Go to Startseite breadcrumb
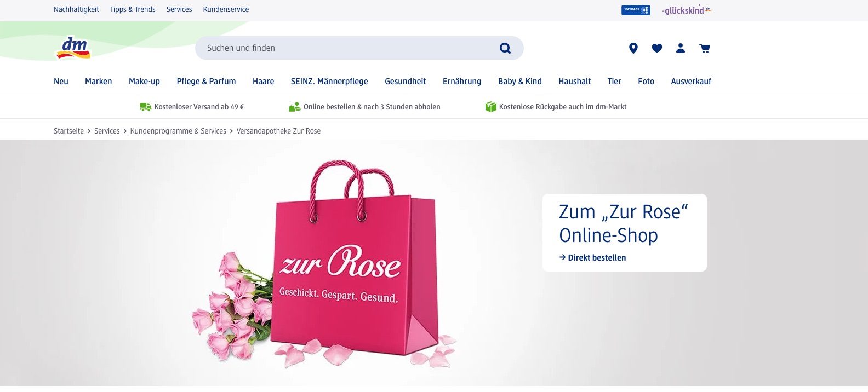The height and width of the screenshot is (392, 868). (x=68, y=131)
